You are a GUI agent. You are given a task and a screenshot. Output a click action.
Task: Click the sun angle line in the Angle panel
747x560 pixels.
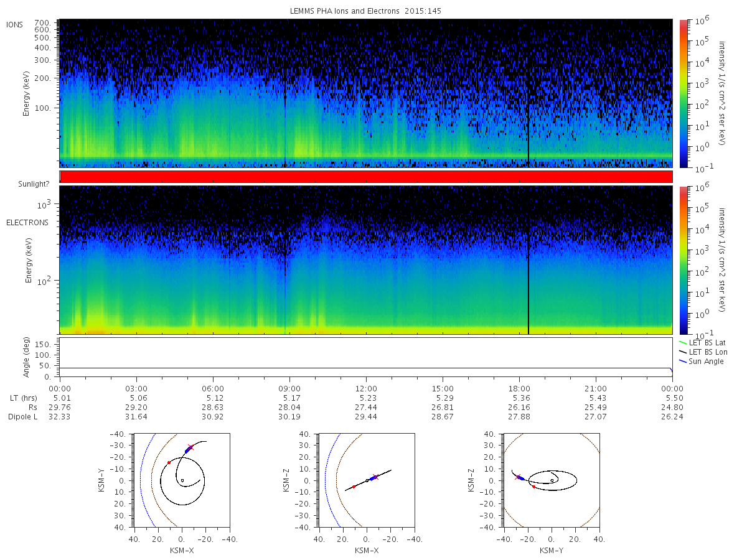(x=366, y=368)
